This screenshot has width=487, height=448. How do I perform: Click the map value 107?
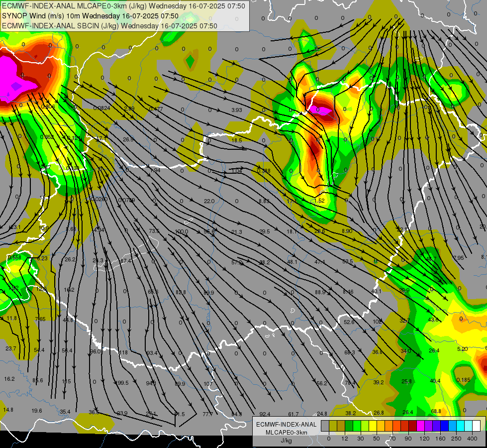click(208, 384)
